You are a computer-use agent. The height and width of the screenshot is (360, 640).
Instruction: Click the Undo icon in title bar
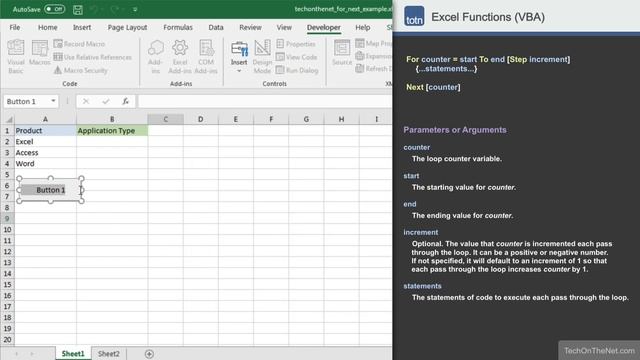pyautogui.click(x=94, y=9)
